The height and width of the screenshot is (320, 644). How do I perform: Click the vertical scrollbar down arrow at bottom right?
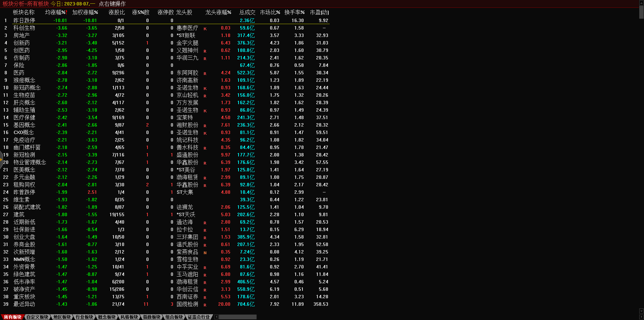point(641,311)
